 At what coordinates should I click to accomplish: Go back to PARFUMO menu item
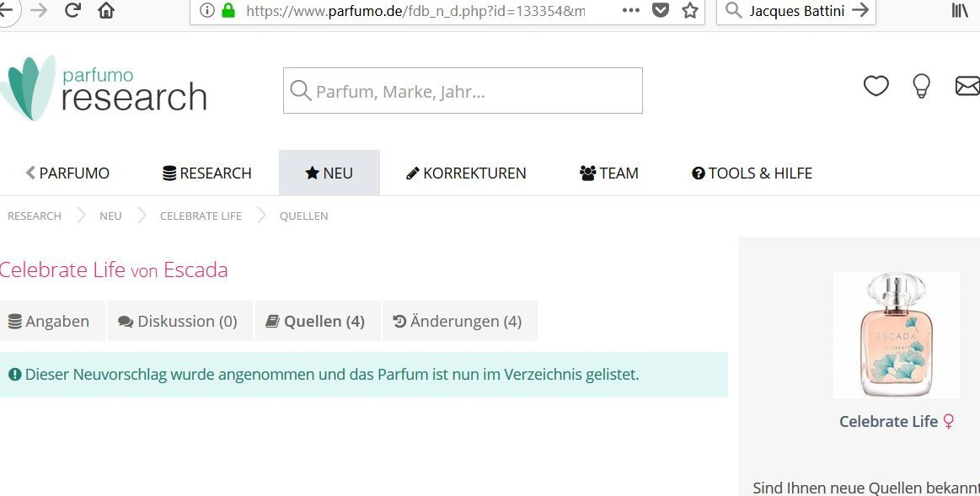(67, 173)
